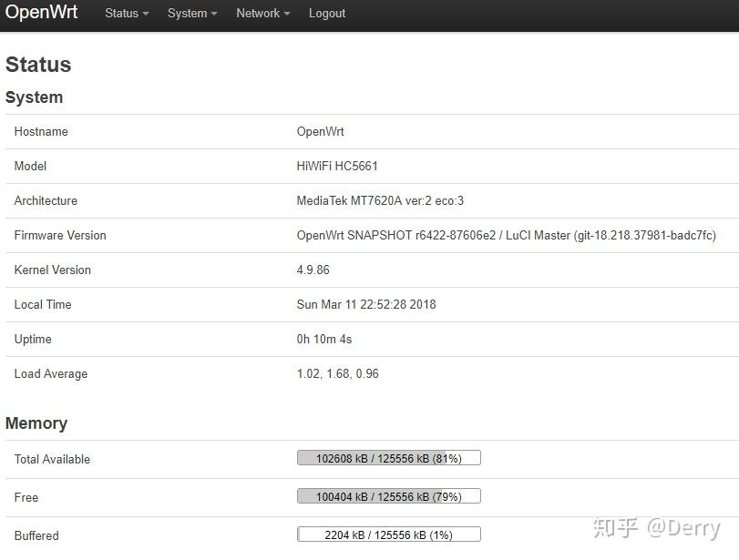Click the OpenWrt brand logo
The width and height of the screenshot is (739, 560).
41,13
